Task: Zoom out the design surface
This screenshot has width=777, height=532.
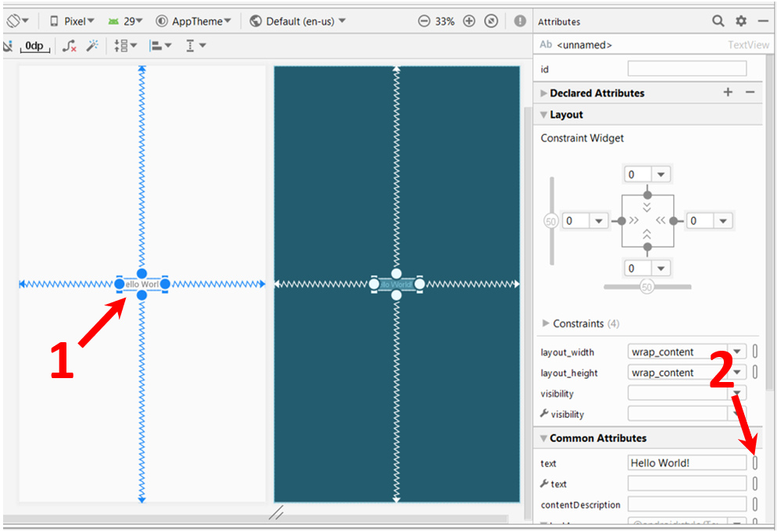Action: pos(424,21)
